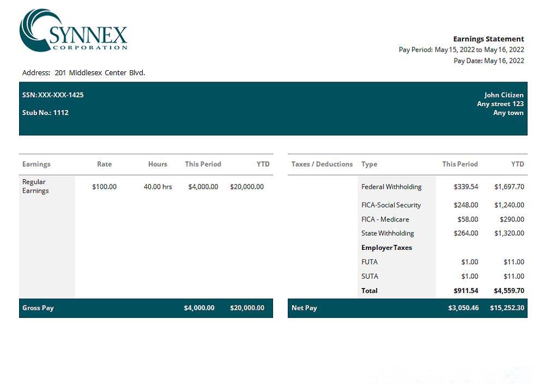Click the Rate column header

104,164
